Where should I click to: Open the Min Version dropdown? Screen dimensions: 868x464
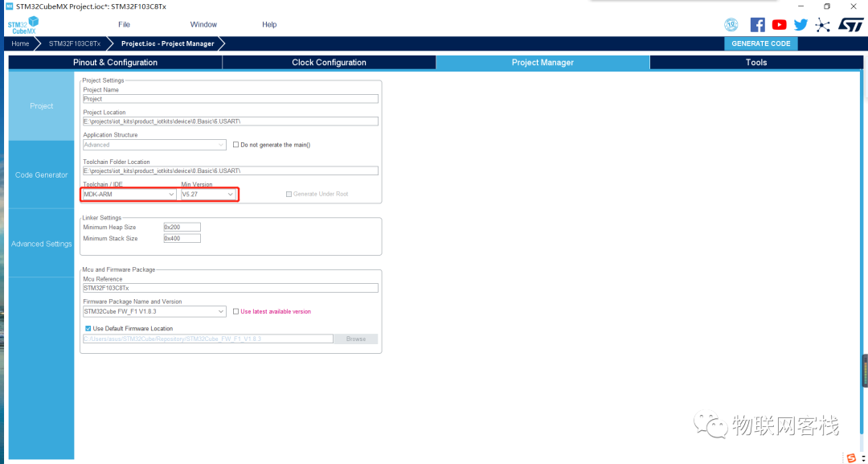tap(209, 195)
